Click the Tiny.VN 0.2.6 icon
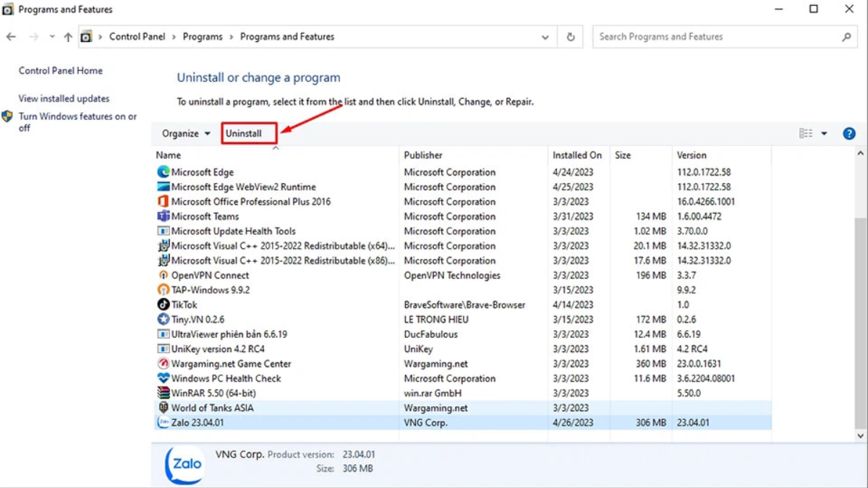Image resolution: width=868 pixels, height=488 pixels. (x=163, y=320)
